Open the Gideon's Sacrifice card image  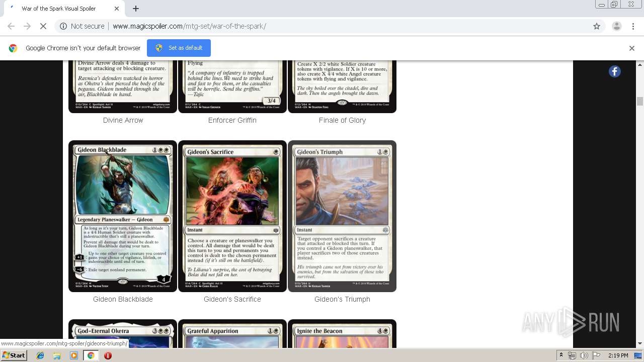click(232, 216)
